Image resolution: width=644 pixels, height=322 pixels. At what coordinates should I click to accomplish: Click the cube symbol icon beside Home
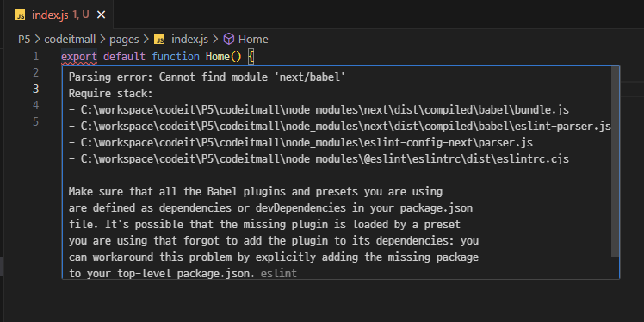tap(229, 39)
